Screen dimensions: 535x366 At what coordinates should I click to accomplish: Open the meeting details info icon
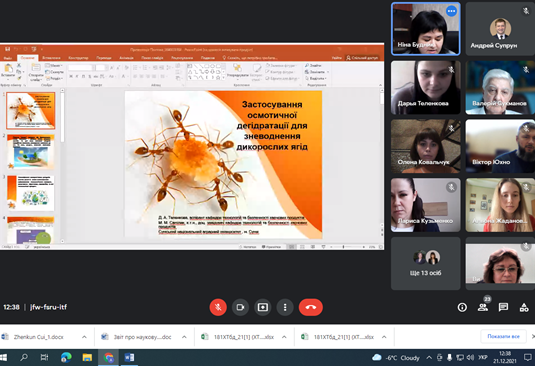pos(462,307)
